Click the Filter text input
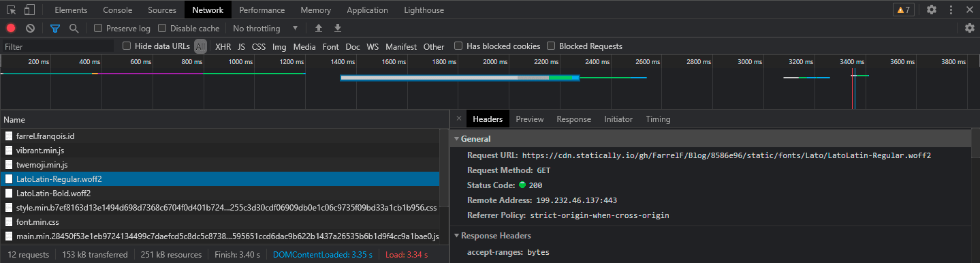The width and height of the screenshot is (980, 263). (x=58, y=46)
